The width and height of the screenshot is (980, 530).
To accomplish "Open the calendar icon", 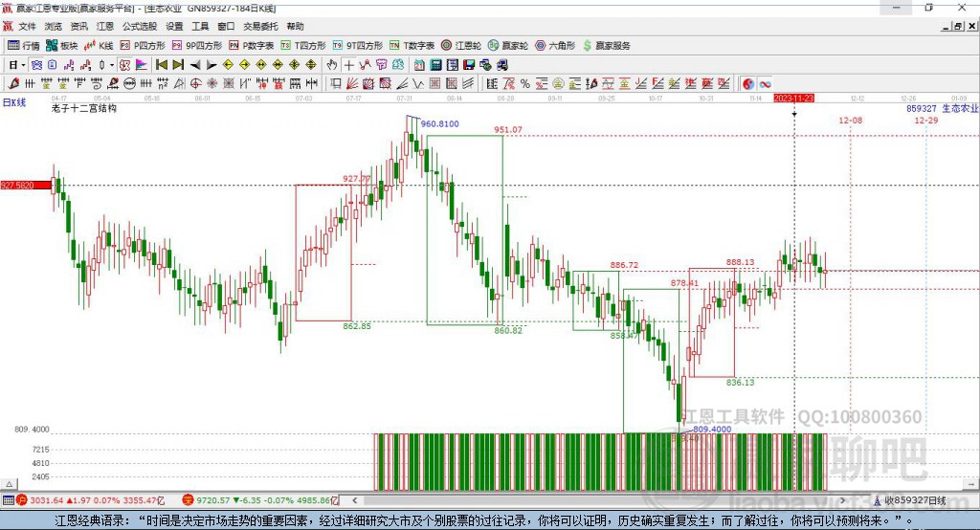I will click(x=419, y=65).
